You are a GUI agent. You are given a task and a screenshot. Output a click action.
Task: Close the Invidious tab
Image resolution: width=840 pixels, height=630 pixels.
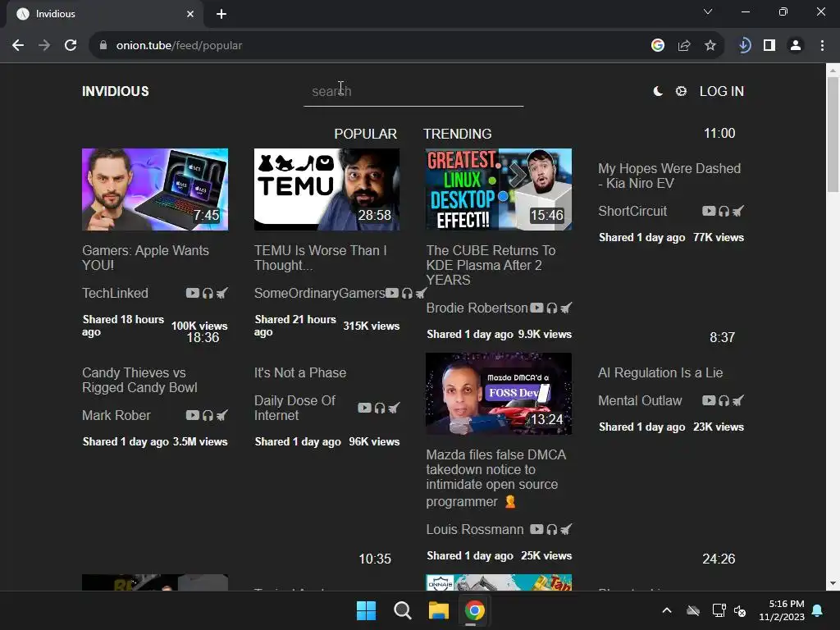pos(190,14)
